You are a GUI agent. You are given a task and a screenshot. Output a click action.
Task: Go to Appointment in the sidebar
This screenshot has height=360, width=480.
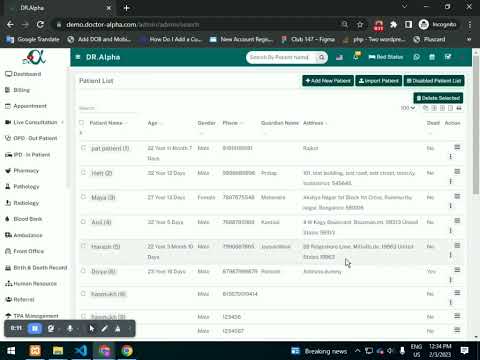pos(26,106)
